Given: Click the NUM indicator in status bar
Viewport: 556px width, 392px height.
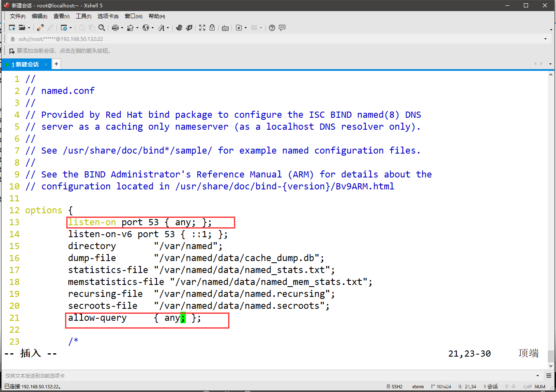Looking at the screenshot, I should pos(540,387).
